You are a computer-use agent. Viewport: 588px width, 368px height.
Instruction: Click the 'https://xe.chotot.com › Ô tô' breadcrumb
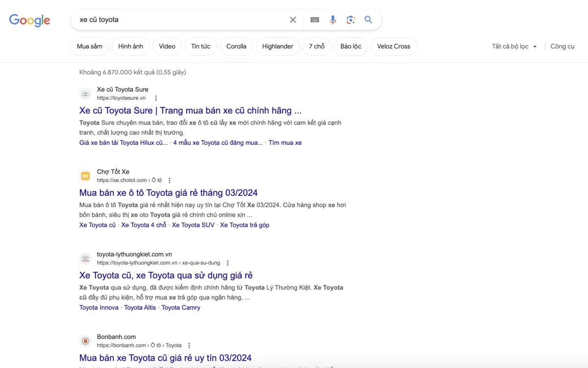tap(129, 181)
